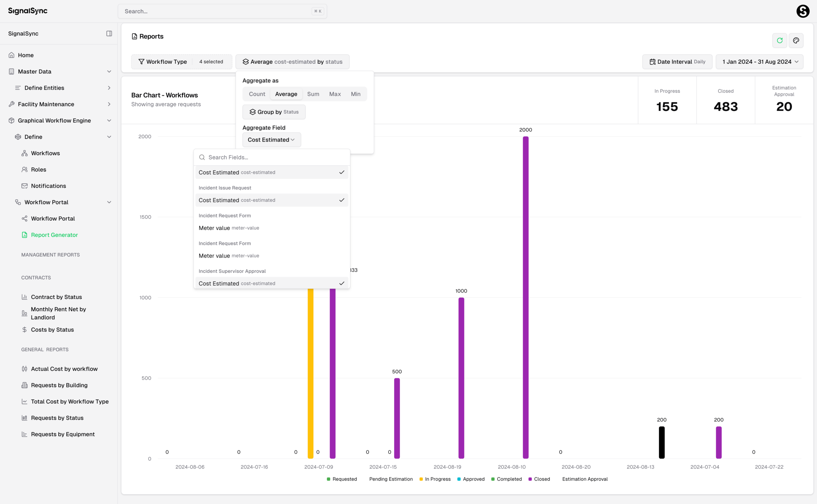Screen dimensions: 817x504
Task: Choose Max aggregation mode
Action: point(334,94)
